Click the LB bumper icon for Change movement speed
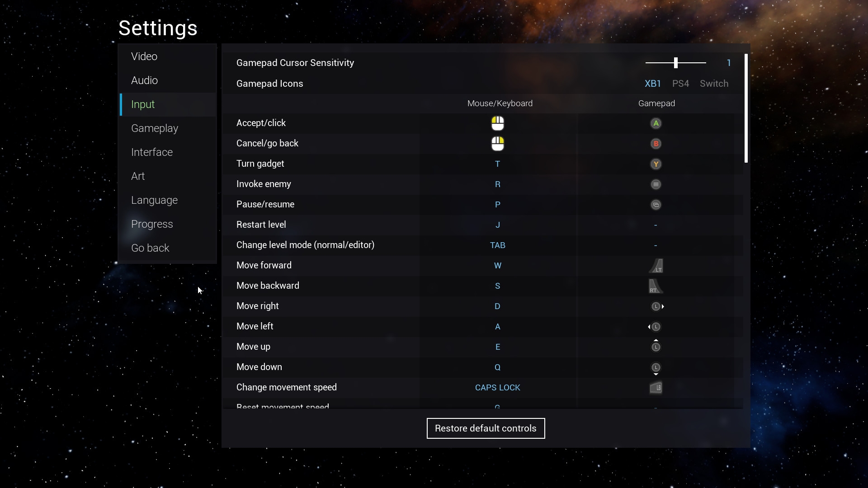The height and width of the screenshot is (488, 868). pos(656,388)
